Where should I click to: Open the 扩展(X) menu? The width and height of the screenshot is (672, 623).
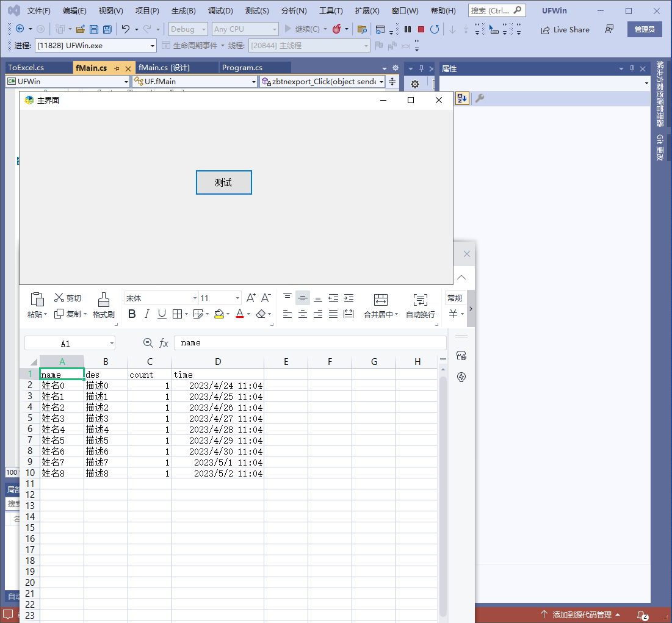pyautogui.click(x=367, y=11)
